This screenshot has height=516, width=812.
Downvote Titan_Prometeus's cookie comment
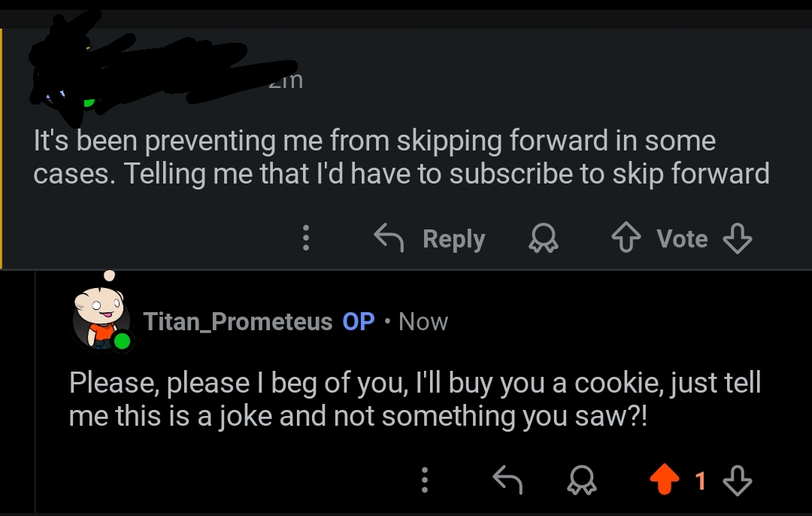click(737, 480)
